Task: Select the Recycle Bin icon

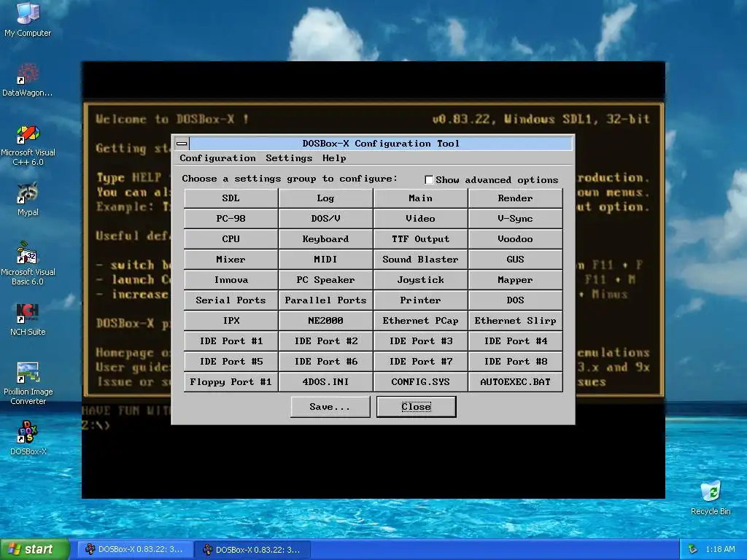Action: click(x=711, y=498)
